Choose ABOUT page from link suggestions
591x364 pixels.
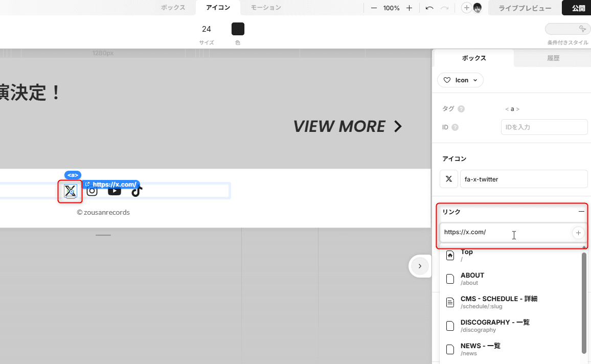pos(472,279)
